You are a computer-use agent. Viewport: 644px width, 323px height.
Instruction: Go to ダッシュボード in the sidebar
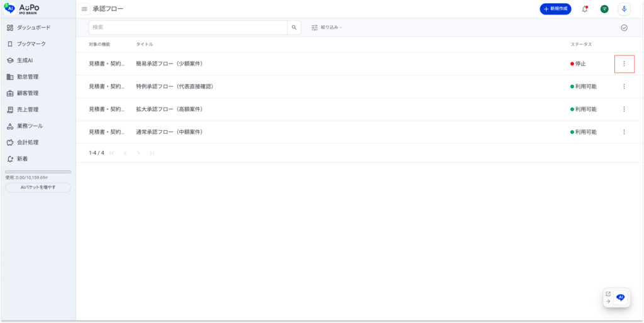coord(33,28)
